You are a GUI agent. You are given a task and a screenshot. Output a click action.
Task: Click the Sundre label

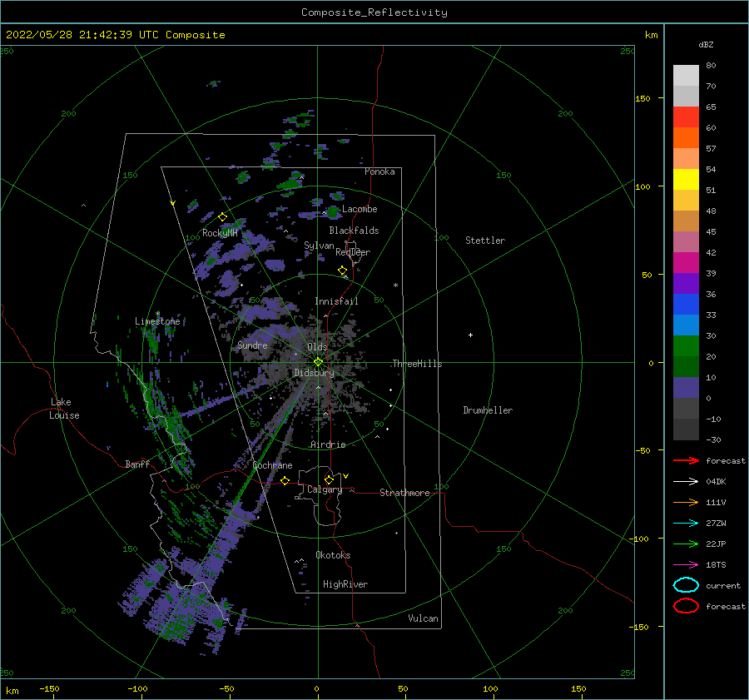(253, 345)
